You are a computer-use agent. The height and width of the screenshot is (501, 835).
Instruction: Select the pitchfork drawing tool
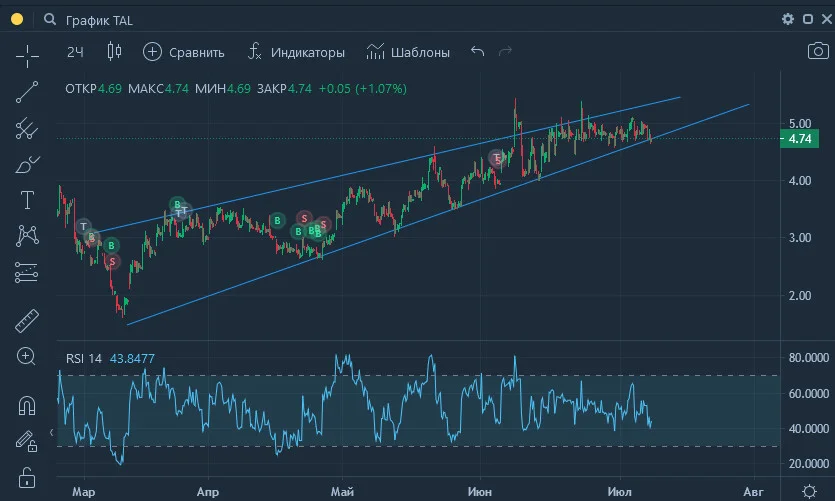[27, 128]
